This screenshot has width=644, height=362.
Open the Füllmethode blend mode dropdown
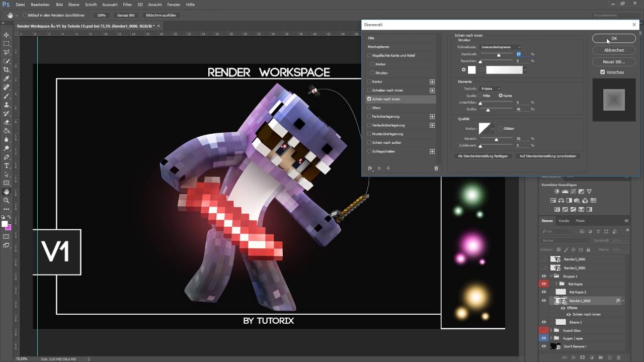coord(500,47)
